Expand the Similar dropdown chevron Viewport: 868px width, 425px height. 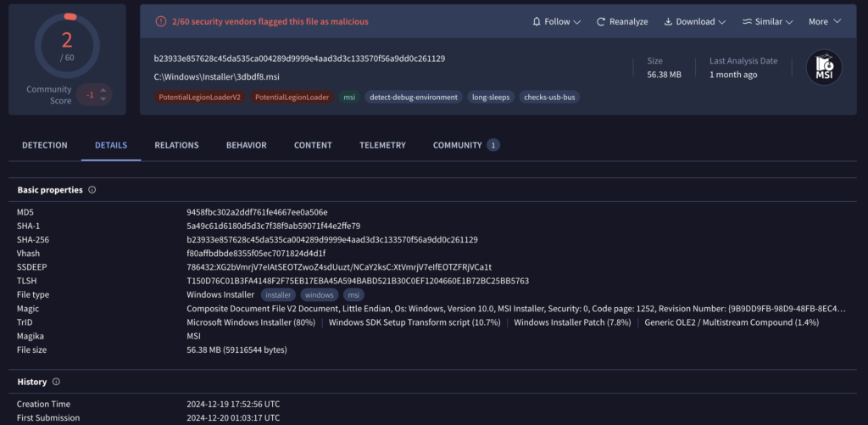click(x=789, y=22)
